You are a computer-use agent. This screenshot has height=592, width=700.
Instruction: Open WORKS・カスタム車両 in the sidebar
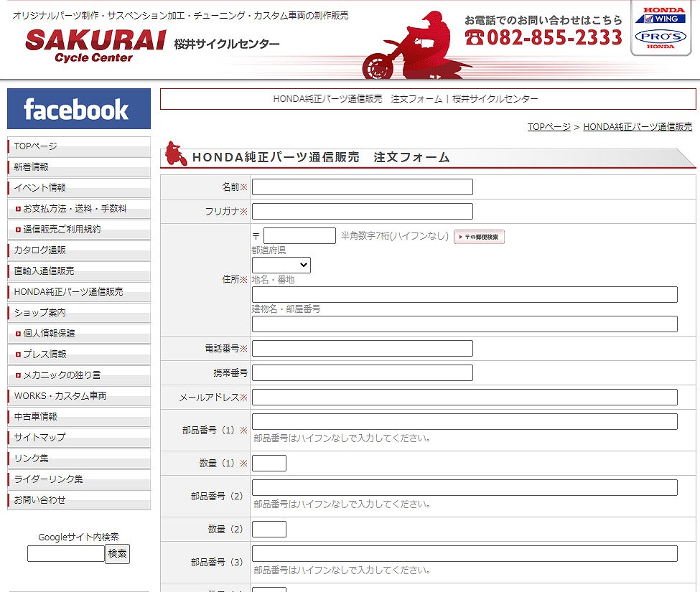[x=79, y=396]
